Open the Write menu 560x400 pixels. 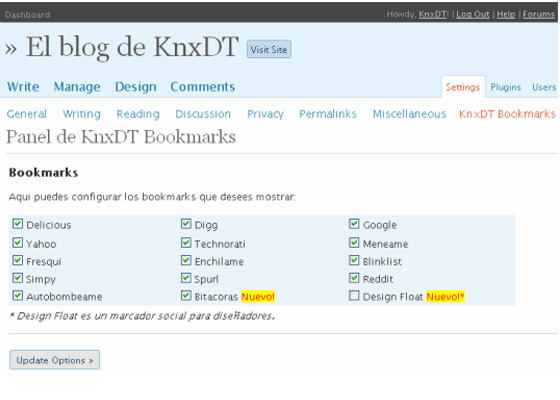click(x=23, y=87)
